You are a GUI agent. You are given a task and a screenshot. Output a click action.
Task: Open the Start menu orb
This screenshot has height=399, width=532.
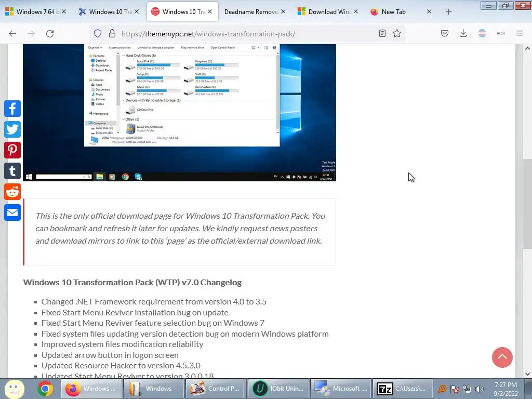click(x=14, y=389)
